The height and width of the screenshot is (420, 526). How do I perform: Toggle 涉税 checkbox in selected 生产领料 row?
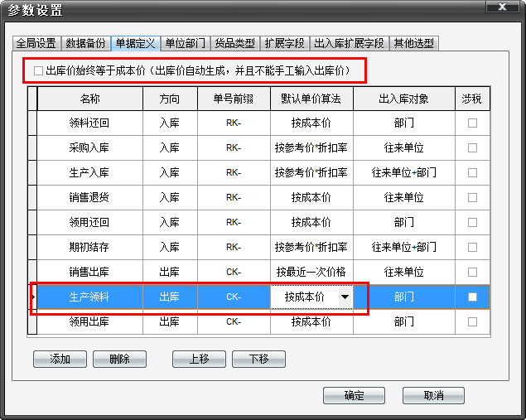tap(472, 297)
